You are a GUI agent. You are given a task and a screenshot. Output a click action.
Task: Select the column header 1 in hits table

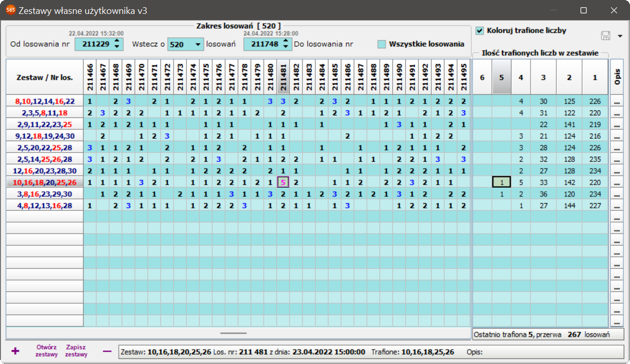(595, 77)
